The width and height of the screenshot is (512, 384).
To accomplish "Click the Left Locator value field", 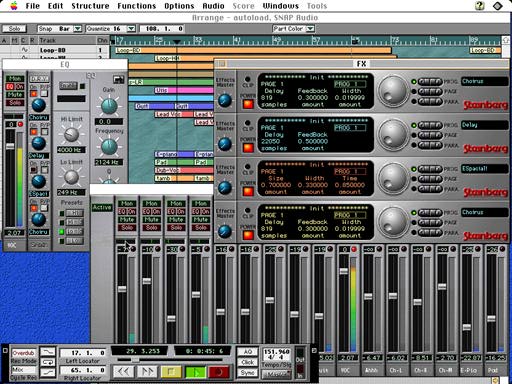I will [x=83, y=353].
